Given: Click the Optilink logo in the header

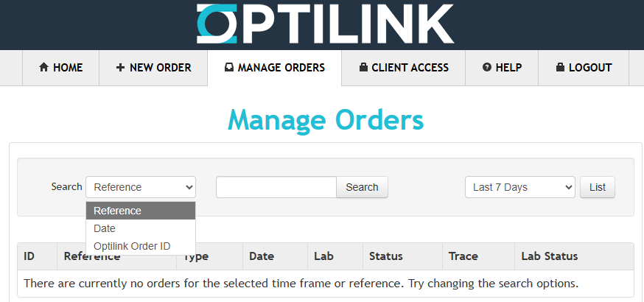Looking at the screenshot, I should (325, 24).
